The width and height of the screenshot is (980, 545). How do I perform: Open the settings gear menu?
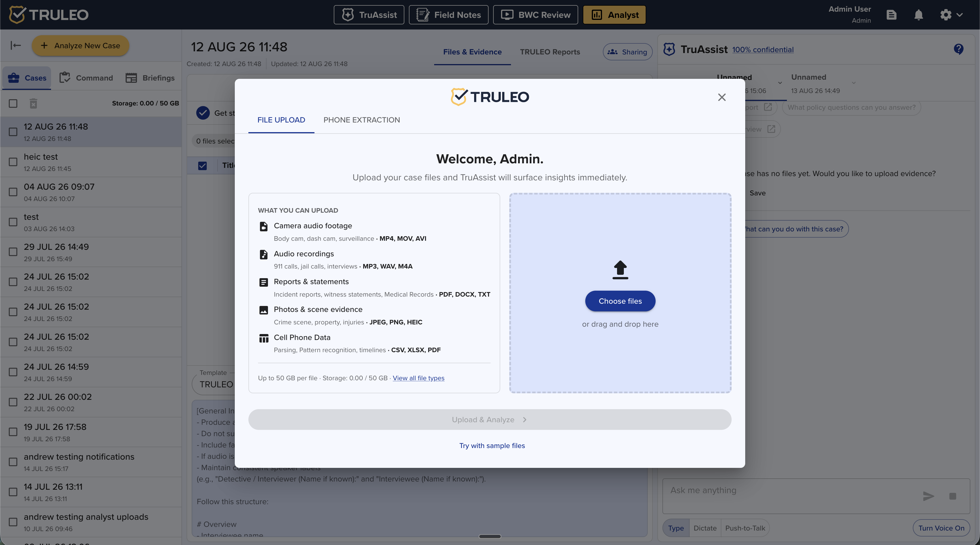[x=951, y=15]
